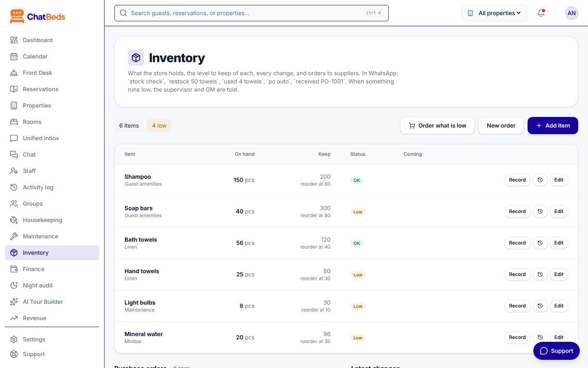This screenshot has height=368, width=588.
Task: Click the ChatBeds logo
Action: pyautogui.click(x=38, y=17)
